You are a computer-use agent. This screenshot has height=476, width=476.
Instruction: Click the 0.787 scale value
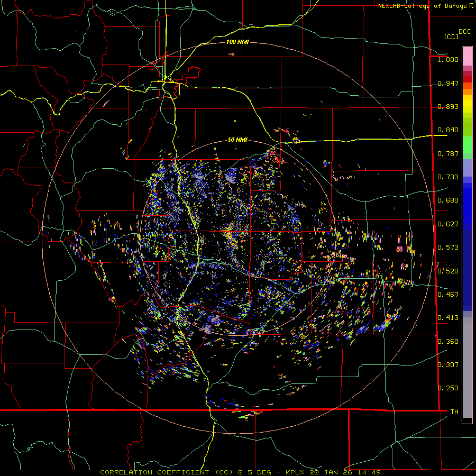point(448,153)
